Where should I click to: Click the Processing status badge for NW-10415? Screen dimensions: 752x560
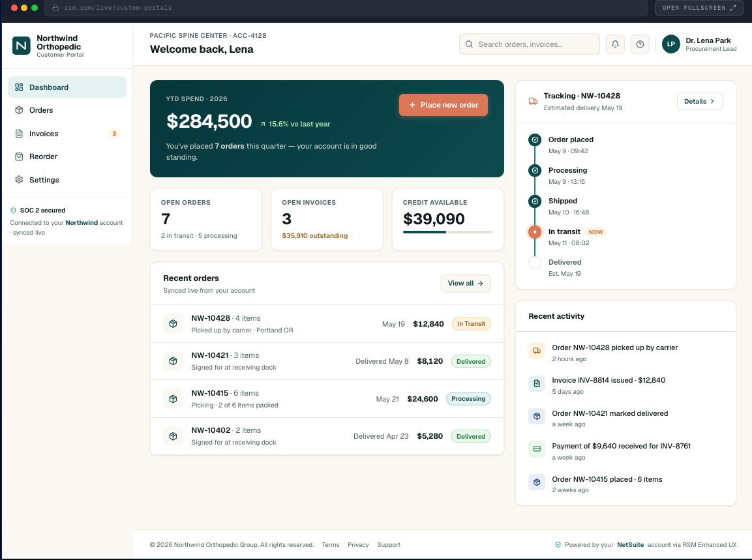point(468,399)
